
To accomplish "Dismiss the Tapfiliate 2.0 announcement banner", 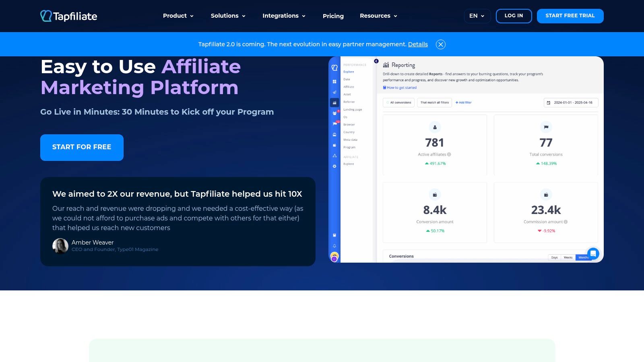I will (x=441, y=45).
